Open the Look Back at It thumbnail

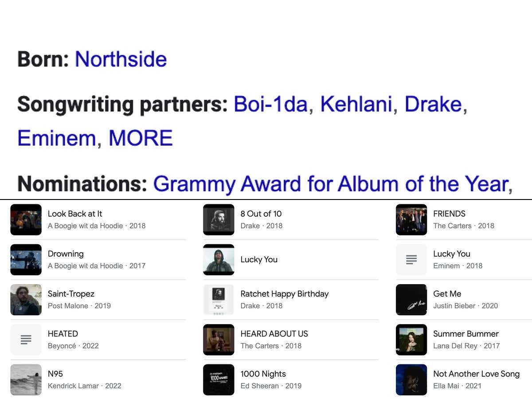click(x=26, y=219)
